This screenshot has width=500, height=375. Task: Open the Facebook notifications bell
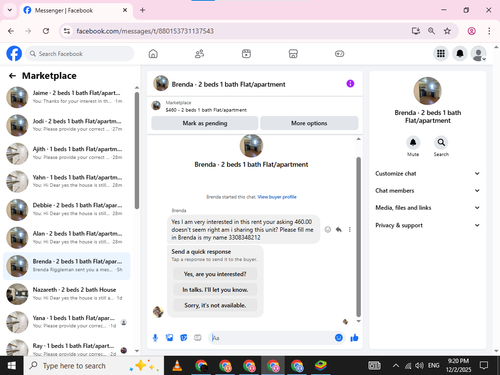(x=460, y=54)
